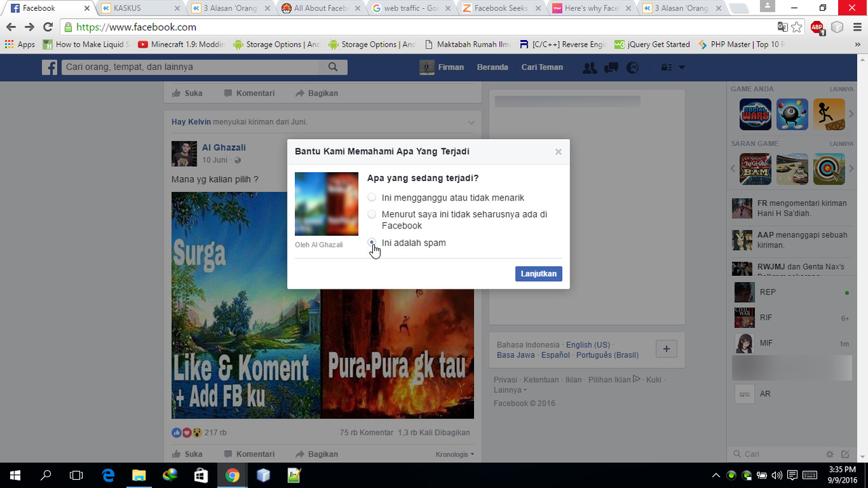Reload page with Chrome refresh icon
This screenshot has width=868, height=488.
point(47,27)
